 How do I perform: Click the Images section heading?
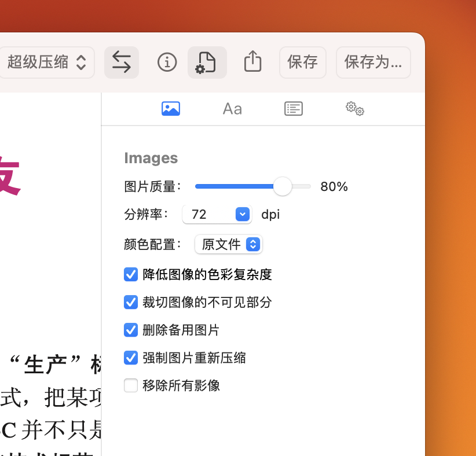[x=151, y=159]
